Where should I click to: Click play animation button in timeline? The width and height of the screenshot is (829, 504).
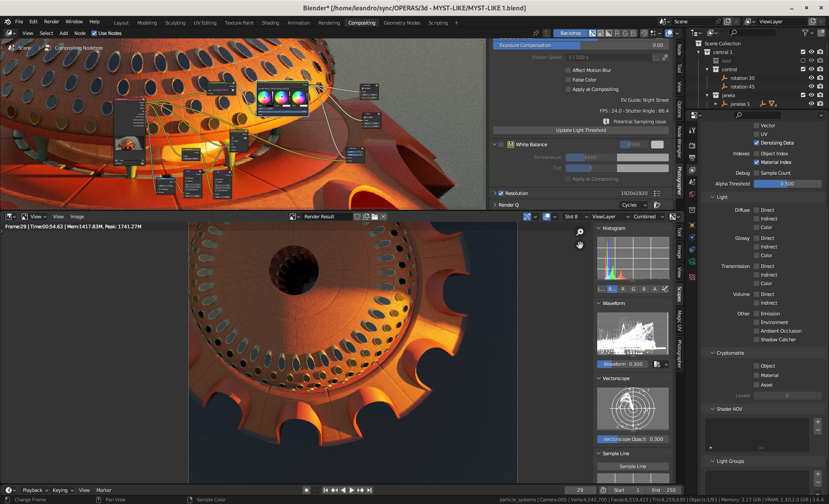(x=351, y=490)
